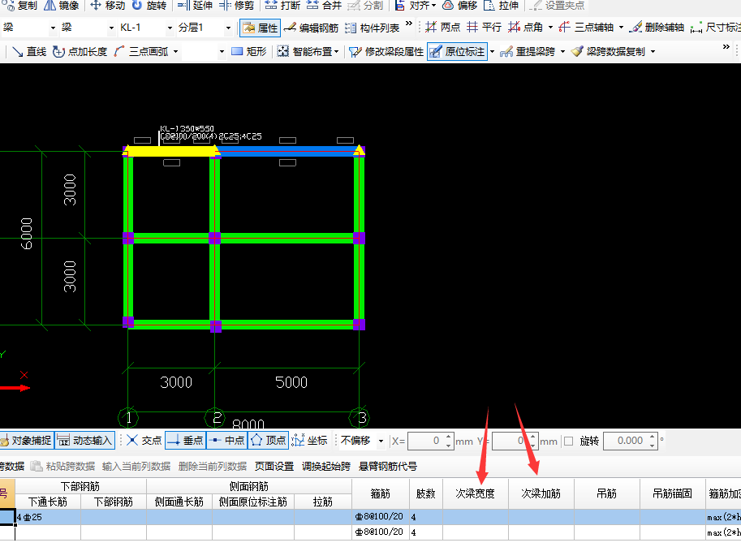
Task: Expand the top toolbar overflow chevron
Action: point(409,24)
